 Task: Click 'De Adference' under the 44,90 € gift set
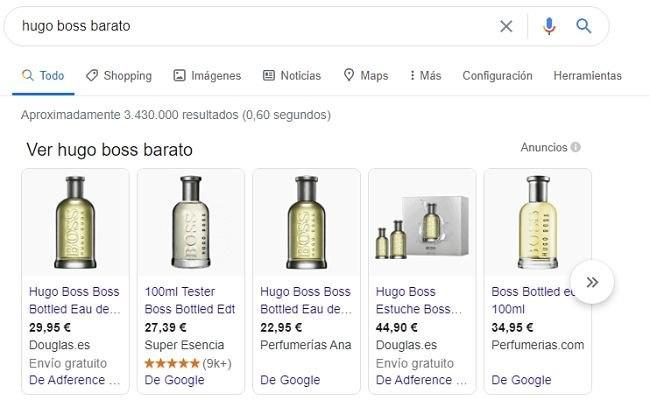[421, 380]
